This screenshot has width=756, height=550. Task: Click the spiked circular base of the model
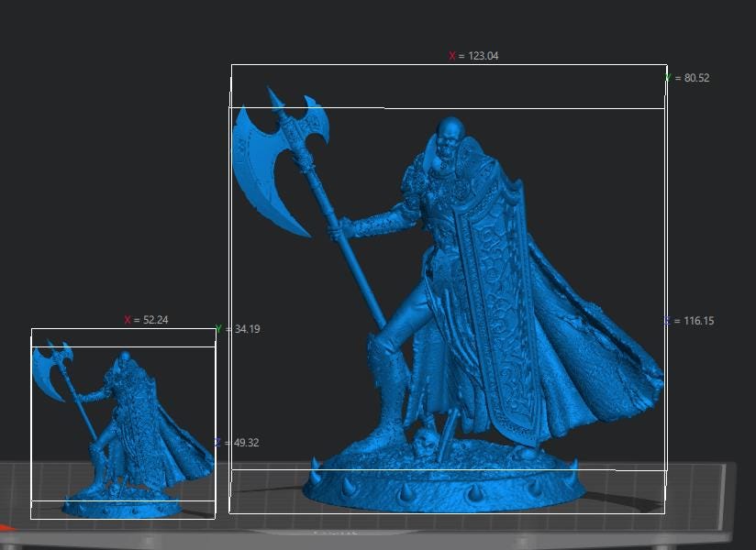(440, 486)
